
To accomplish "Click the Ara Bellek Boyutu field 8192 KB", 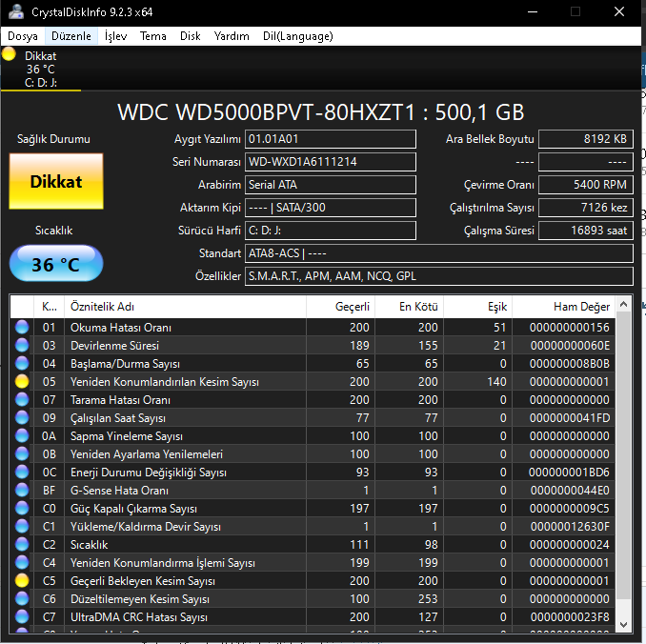I will pyautogui.click(x=586, y=139).
